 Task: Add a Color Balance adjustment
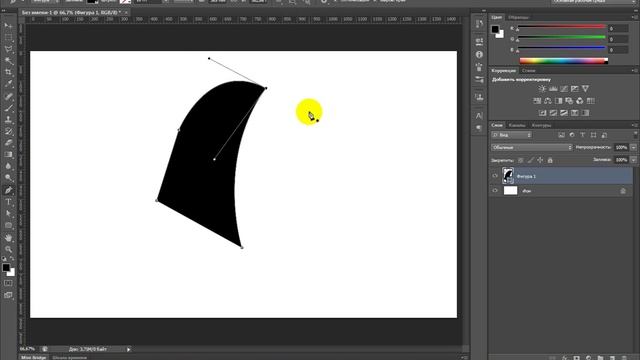[548, 101]
